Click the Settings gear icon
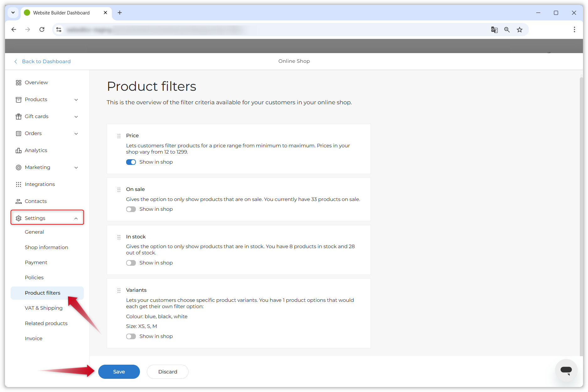Image resolution: width=588 pixels, height=392 pixels. pyautogui.click(x=19, y=218)
